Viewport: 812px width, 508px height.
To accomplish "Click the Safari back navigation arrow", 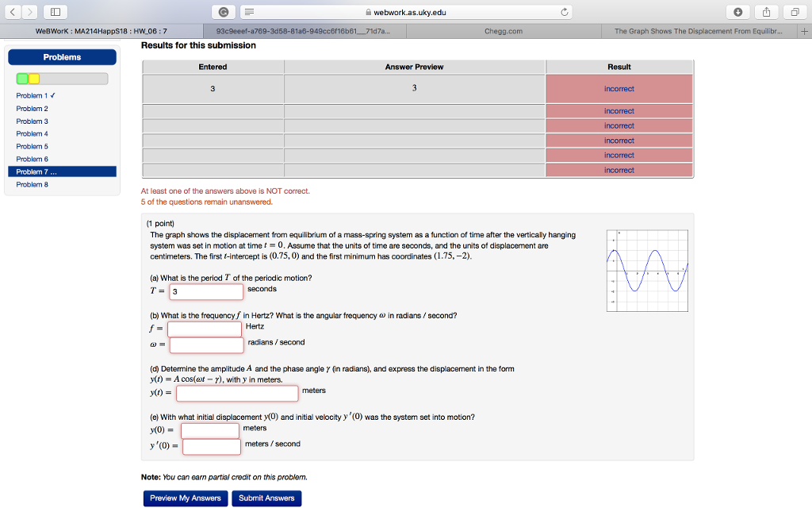I will (11, 11).
